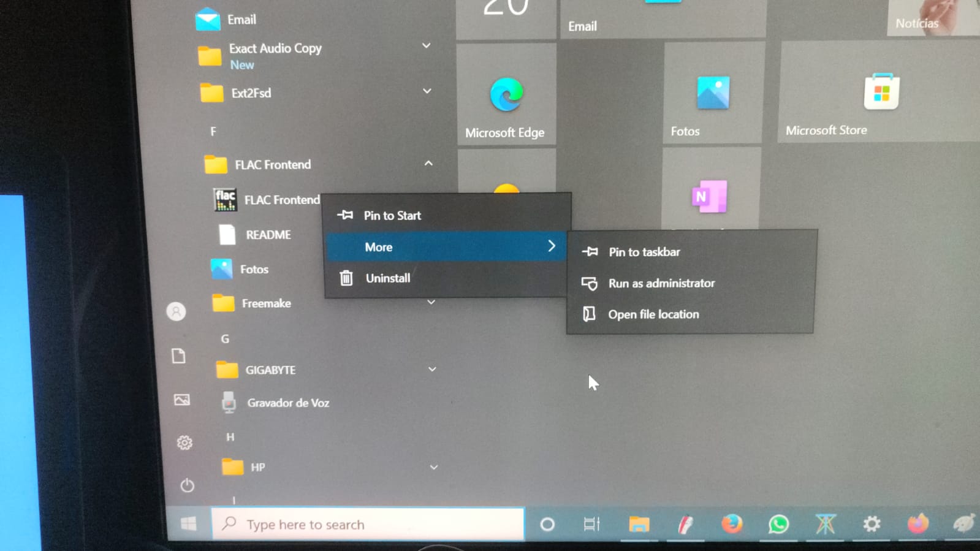Open File Explorer on taskbar
Image resolution: width=980 pixels, height=551 pixels.
[x=639, y=524]
